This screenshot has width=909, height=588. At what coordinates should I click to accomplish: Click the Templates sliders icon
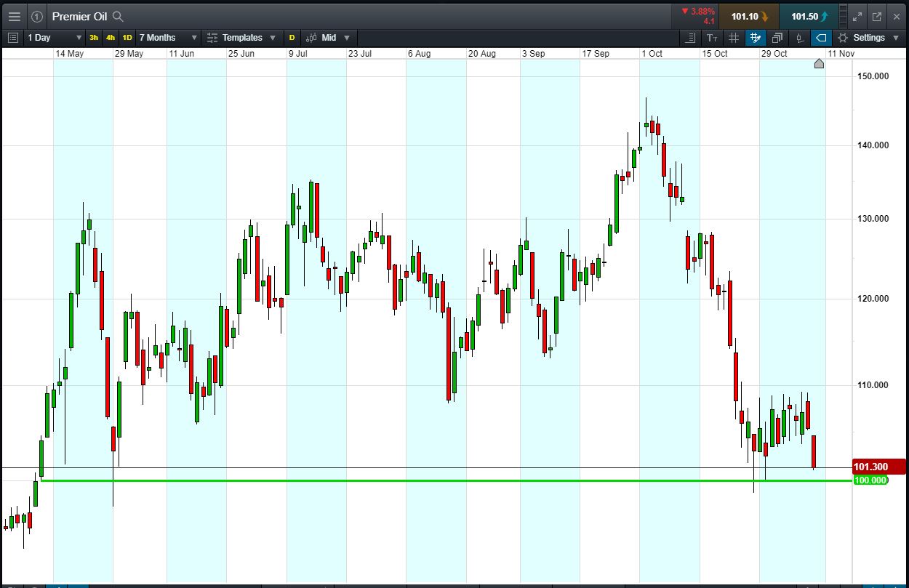212,37
